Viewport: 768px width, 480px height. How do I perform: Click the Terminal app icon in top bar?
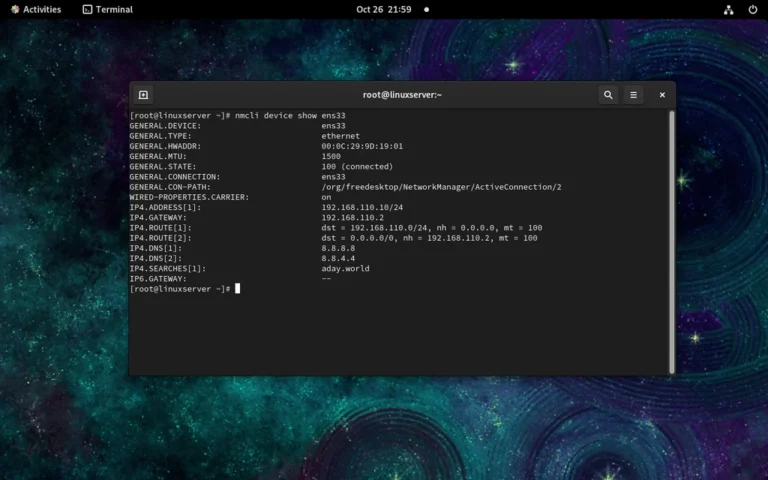tap(88, 9)
